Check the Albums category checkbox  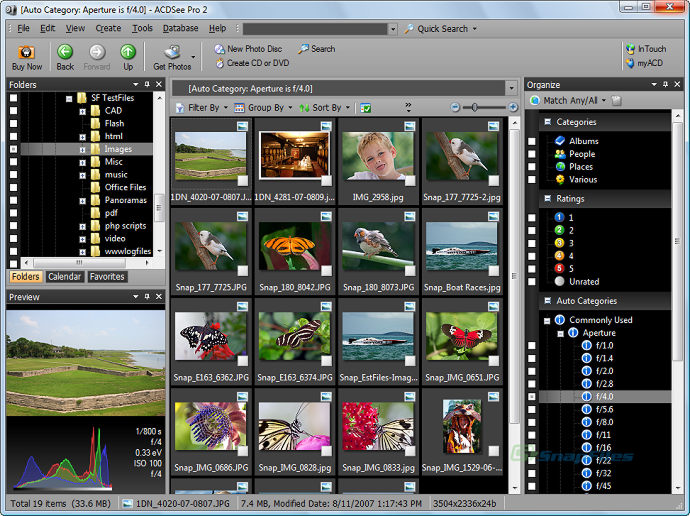coord(533,141)
